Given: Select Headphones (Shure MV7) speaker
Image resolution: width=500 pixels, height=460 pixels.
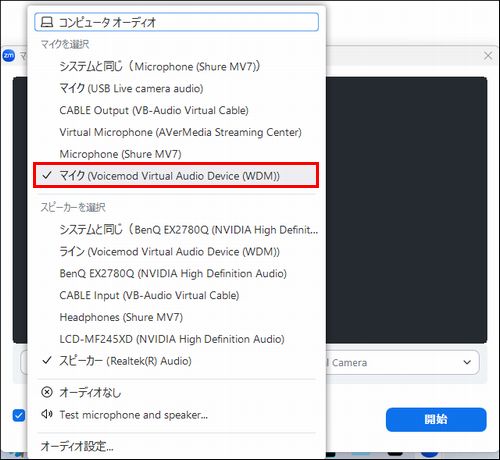Looking at the screenshot, I should tap(176, 317).
